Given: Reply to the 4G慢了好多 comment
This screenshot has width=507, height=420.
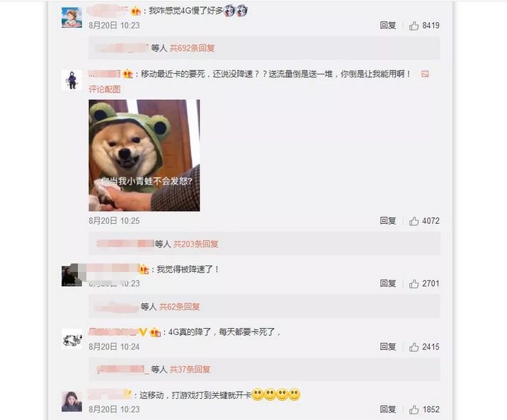Looking at the screenshot, I should [388, 25].
